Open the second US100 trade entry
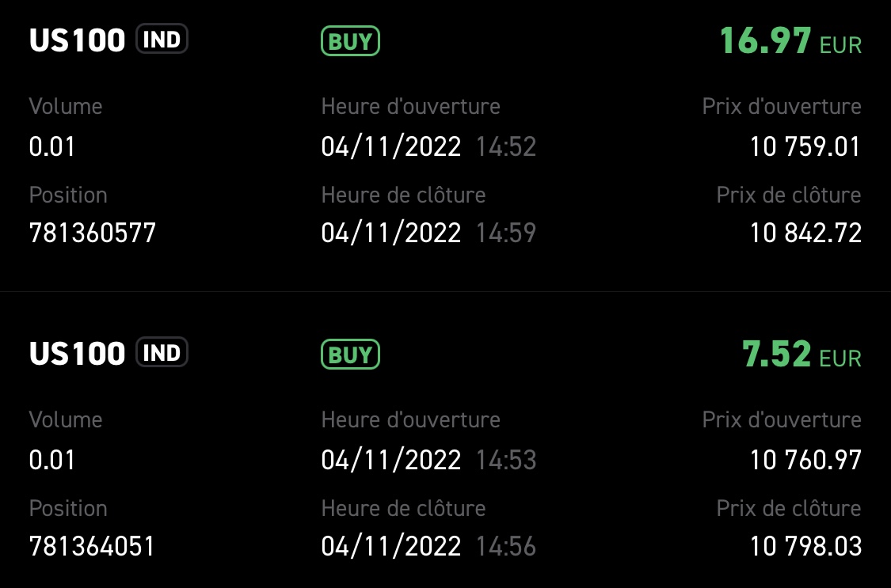Screen dimensions: 891x588 78,354
